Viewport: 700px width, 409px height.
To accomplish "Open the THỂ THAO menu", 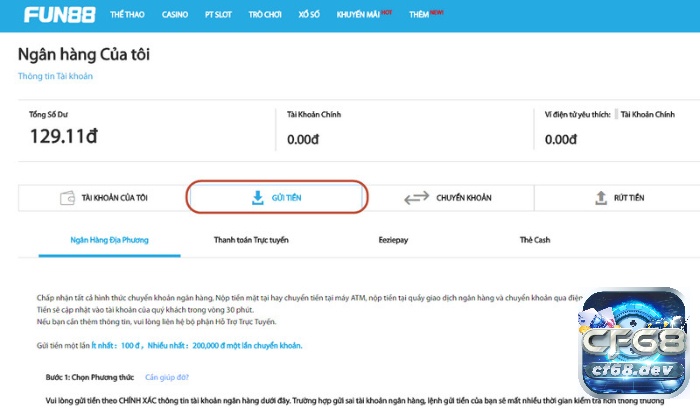I will [x=127, y=15].
